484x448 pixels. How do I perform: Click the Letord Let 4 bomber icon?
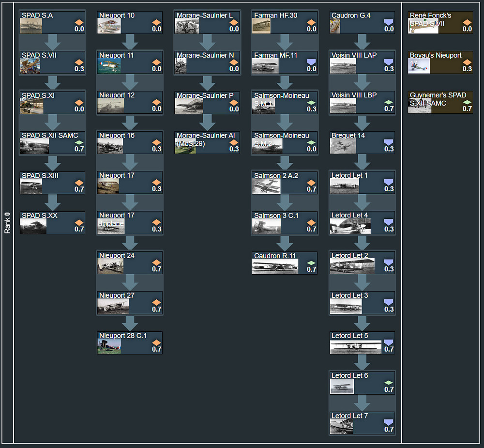pos(389,222)
